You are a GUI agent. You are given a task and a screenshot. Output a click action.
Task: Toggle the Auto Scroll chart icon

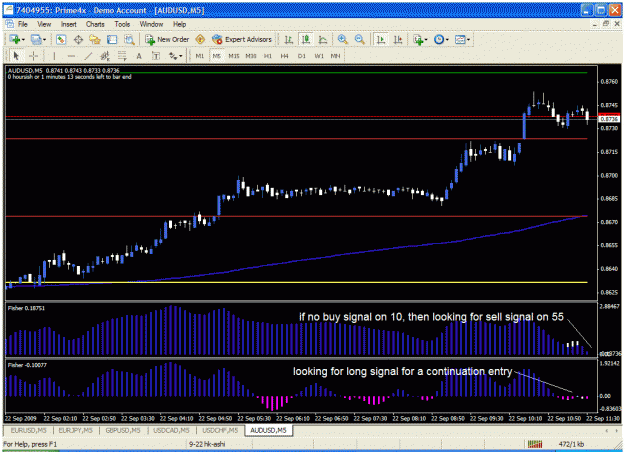pos(381,39)
